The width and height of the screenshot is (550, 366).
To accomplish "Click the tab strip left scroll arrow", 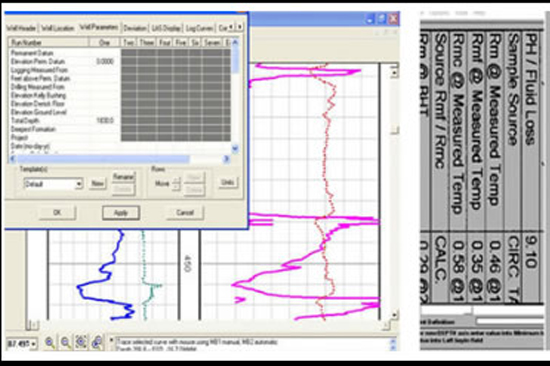I will [232, 27].
